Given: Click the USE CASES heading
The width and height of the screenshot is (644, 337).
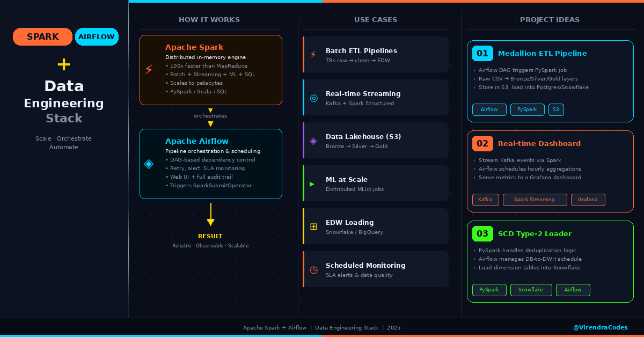Looking at the screenshot, I should 376,20.
